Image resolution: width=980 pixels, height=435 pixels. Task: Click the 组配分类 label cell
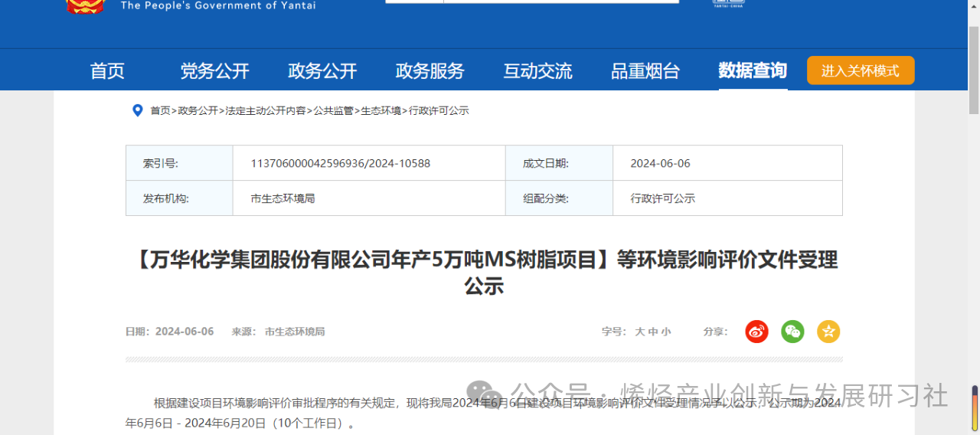(x=559, y=198)
